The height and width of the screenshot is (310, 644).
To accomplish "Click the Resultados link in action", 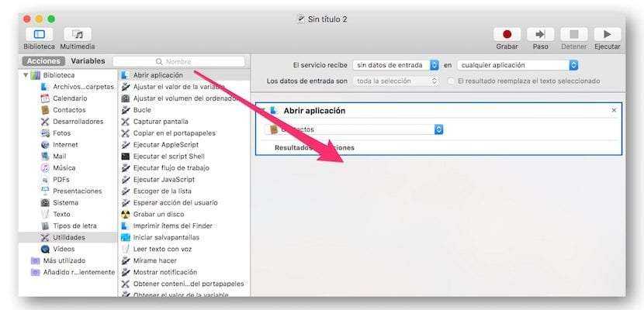I will [x=295, y=147].
